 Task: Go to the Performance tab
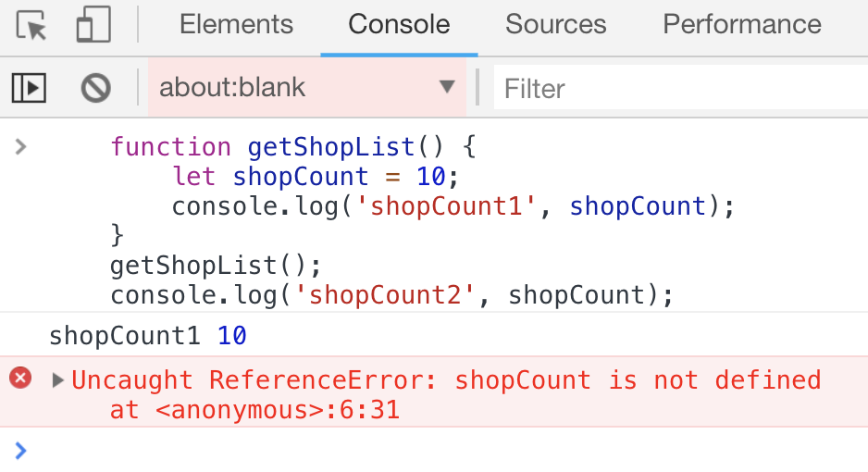coord(742,25)
